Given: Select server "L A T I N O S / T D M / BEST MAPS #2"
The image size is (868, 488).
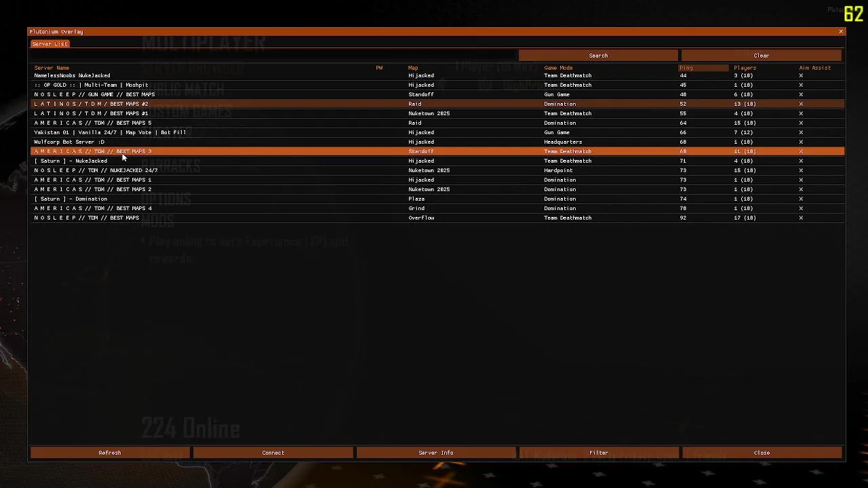Looking at the screenshot, I should (x=437, y=104).
